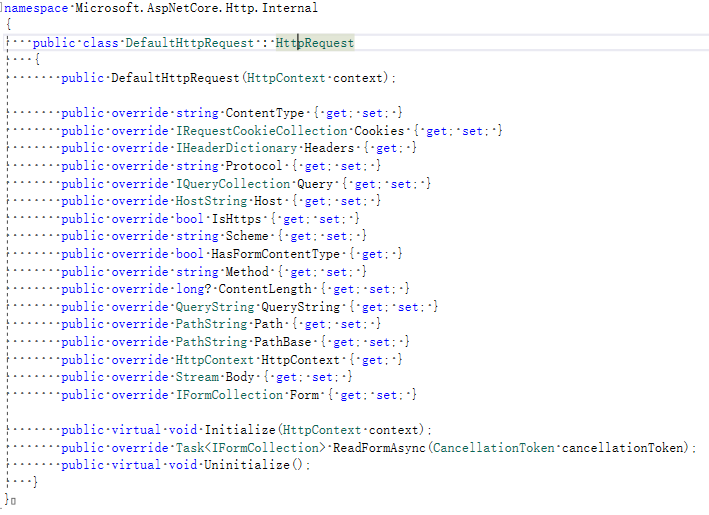Click the cancellationToken parameter name

point(622,448)
